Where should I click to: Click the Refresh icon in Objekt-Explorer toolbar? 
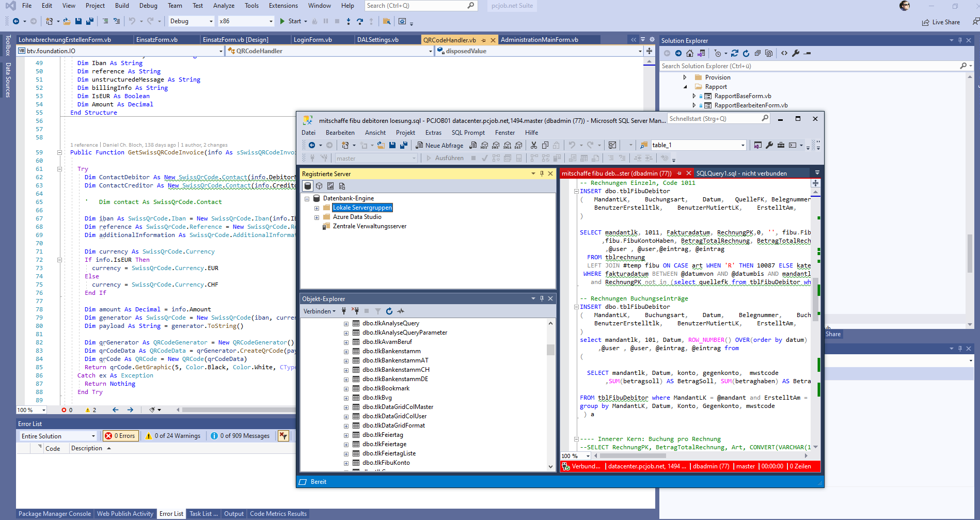(x=389, y=311)
